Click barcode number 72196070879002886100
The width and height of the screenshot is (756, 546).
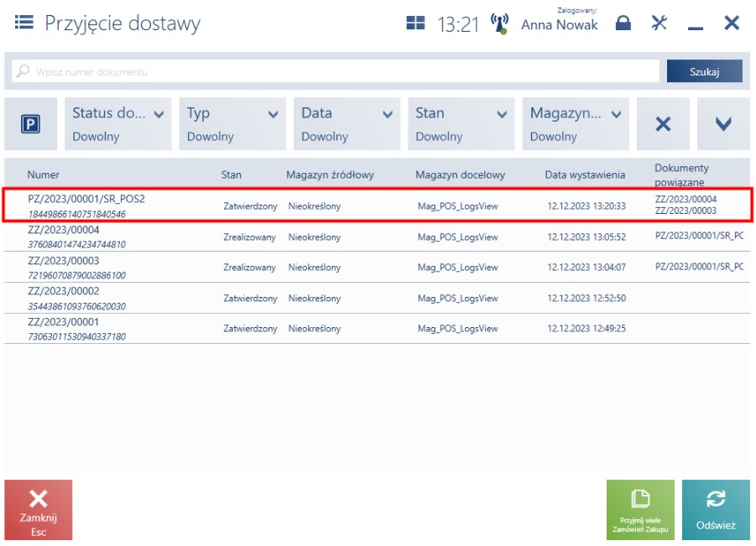pyautogui.click(x=76, y=275)
